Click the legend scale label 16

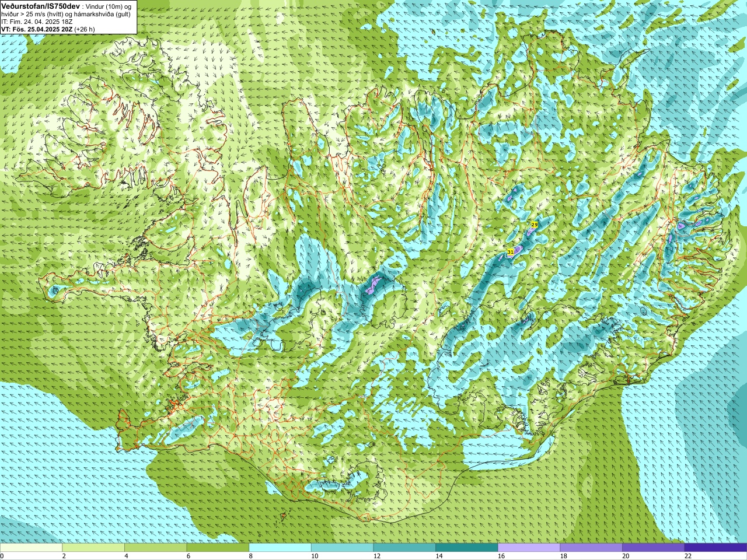point(501,556)
